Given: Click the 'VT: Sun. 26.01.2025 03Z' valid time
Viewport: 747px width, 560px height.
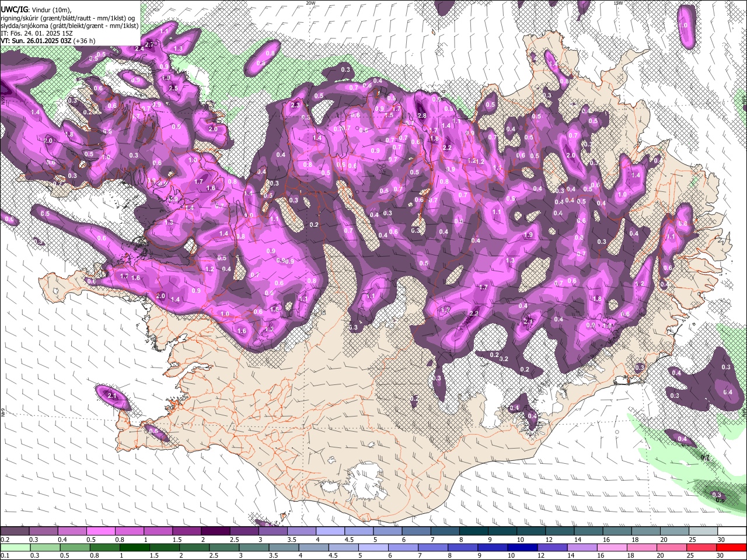Looking at the screenshot, I should [36, 41].
